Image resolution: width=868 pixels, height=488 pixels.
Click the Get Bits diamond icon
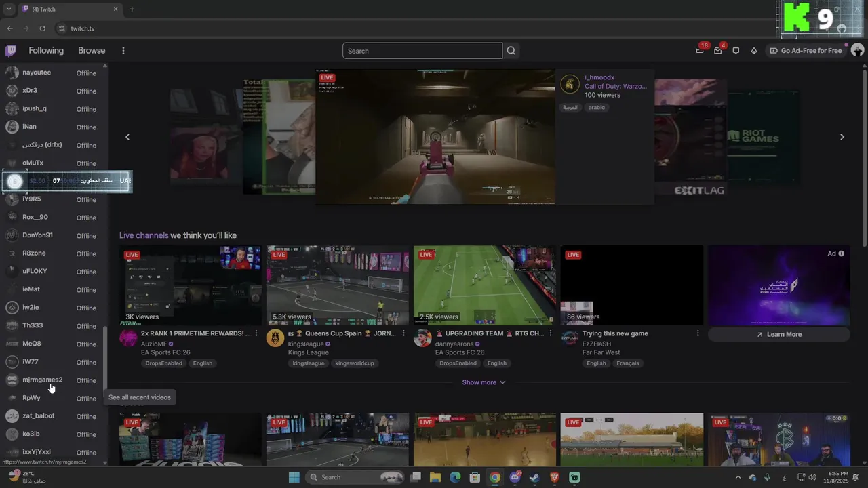tap(753, 51)
